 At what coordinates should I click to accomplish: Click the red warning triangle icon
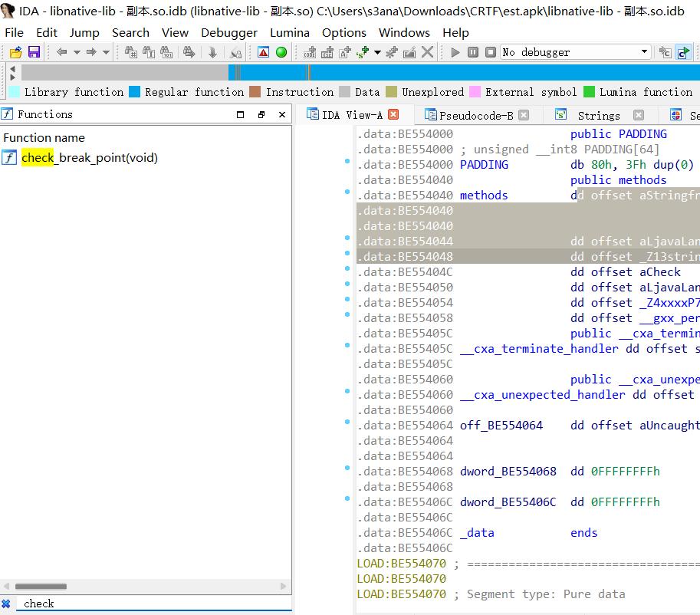(x=263, y=52)
